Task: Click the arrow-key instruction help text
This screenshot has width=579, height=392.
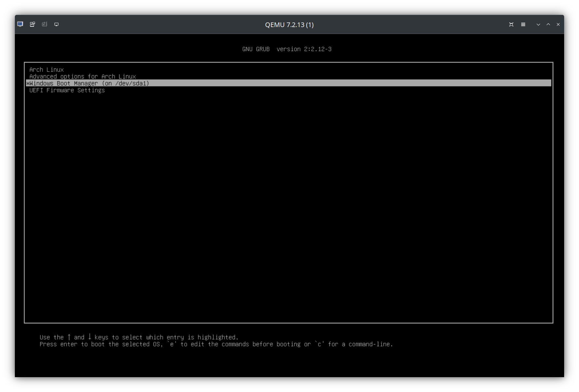Action: tap(139, 337)
